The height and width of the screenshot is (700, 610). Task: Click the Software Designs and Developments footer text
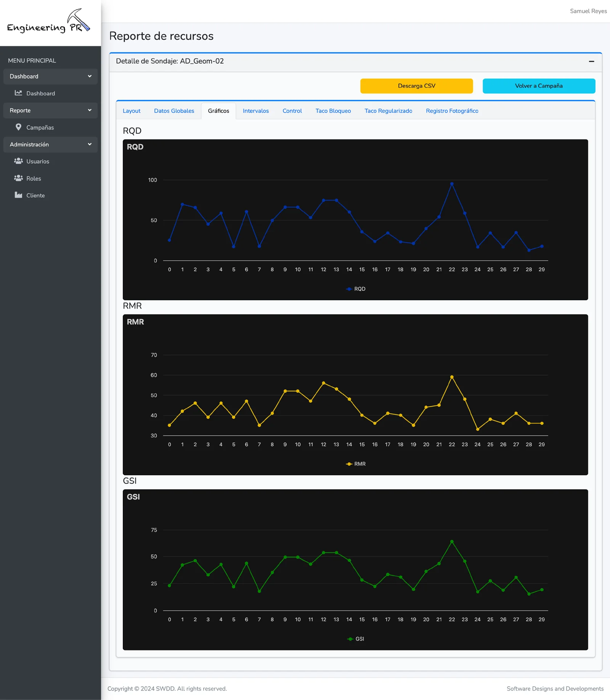[555, 689]
